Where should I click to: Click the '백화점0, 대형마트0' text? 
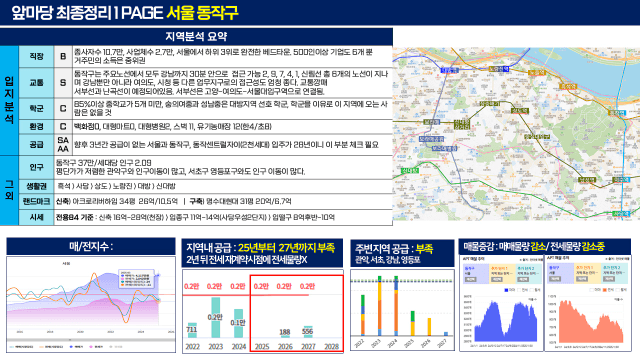[173, 127]
